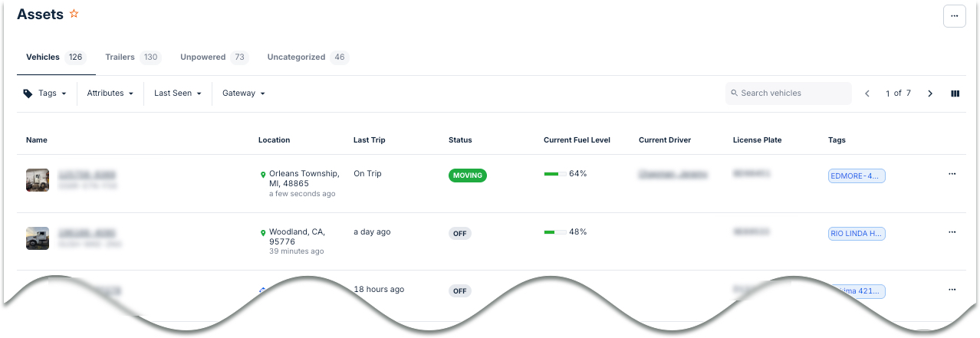Click the column layout icon

tap(955, 94)
